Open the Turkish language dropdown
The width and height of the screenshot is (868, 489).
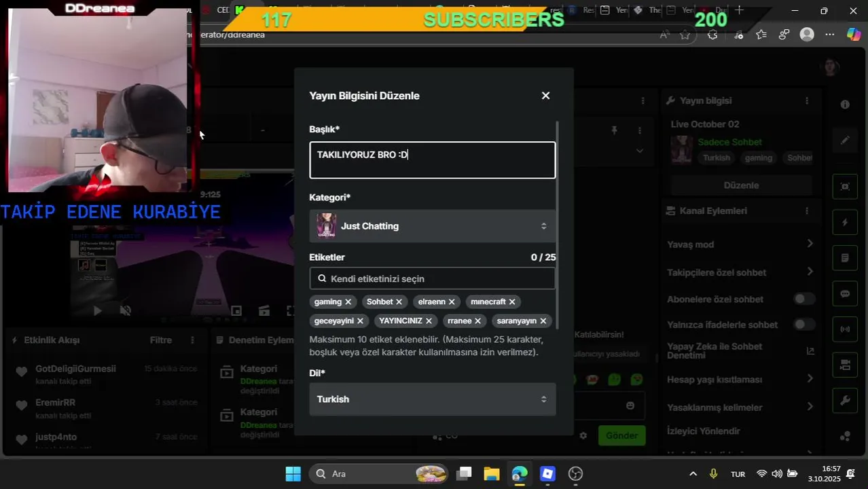(432, 399)
